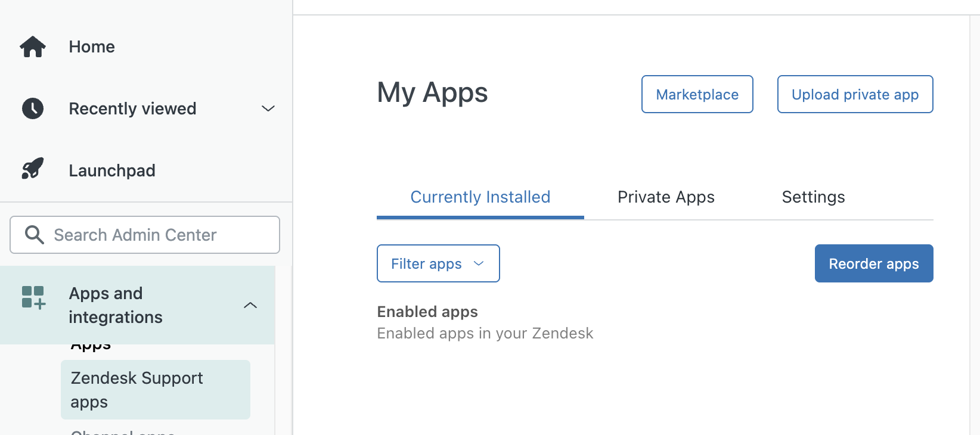This screenshot has width=980, height=435.
Task: Click the magnifying glass in the search bar
Action: pos(34,235)
